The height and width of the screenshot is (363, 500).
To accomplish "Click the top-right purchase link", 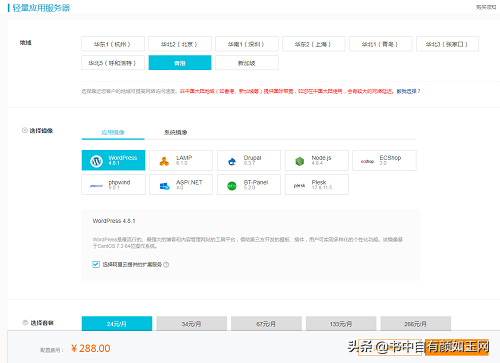I will pyautogui.click(x=486, y=7).
